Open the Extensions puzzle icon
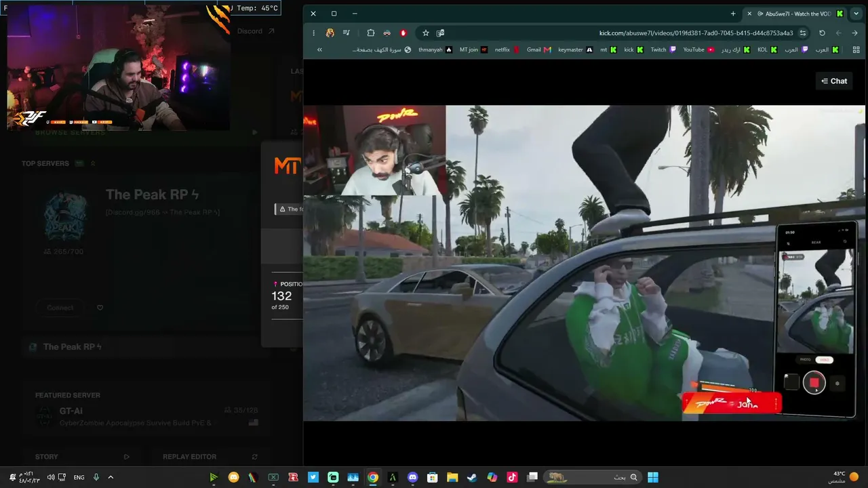868x488 pixels. (371, 33)
